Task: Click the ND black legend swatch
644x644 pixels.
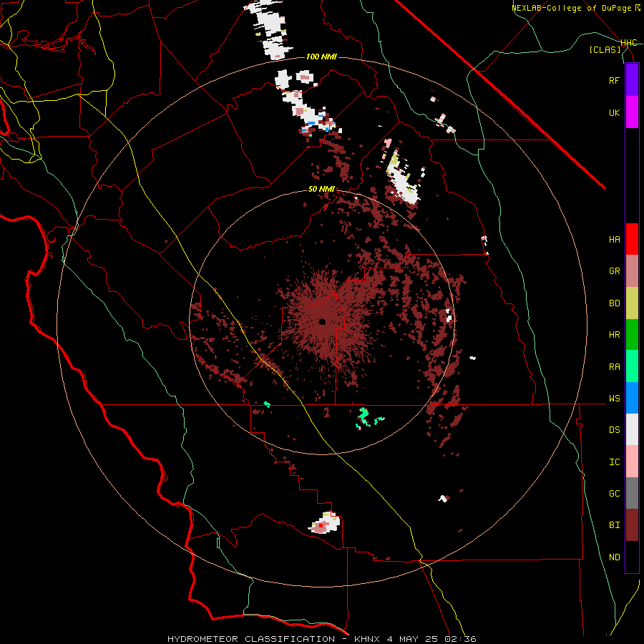Action: (632, 557)
